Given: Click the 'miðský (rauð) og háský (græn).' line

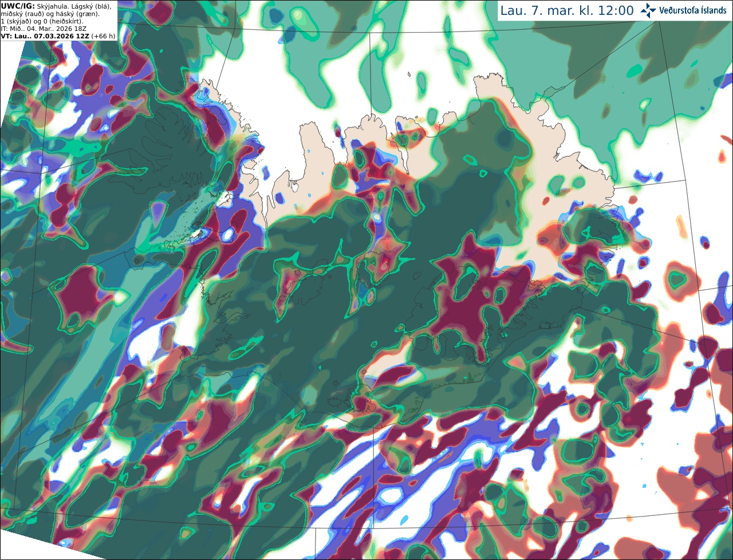Looking at the screenshot, I should [50, 14].
